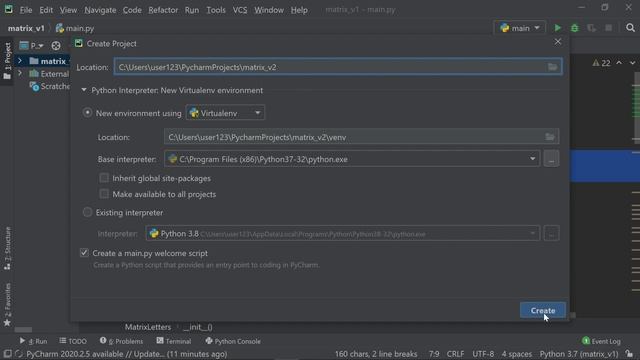
Task: Open the Favorites sidebar tab
Action: 7,304
